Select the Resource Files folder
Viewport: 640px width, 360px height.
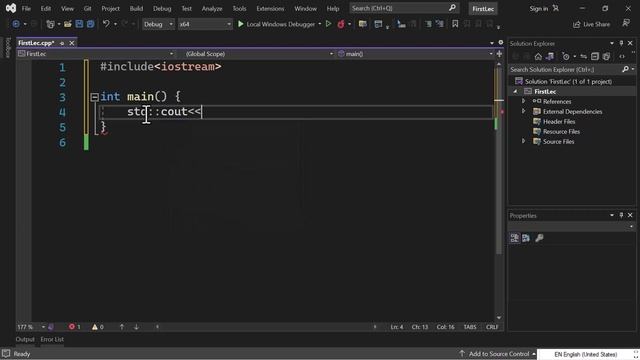coord(561,131)
